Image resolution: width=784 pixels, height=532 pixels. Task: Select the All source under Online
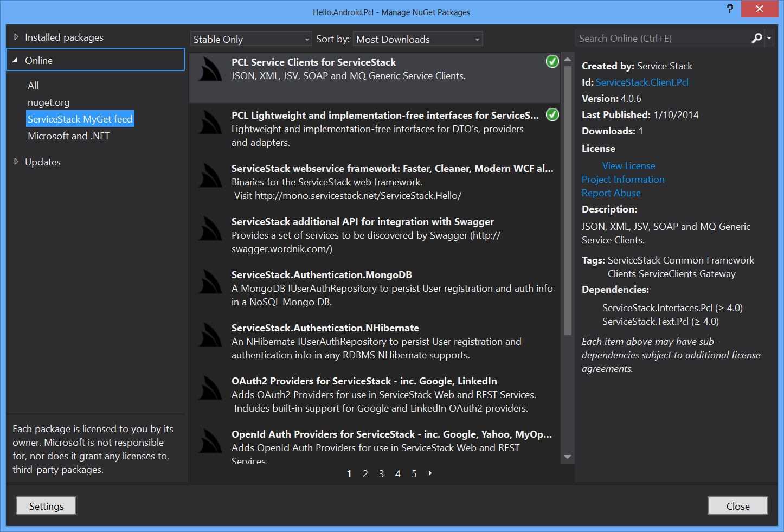33,86
